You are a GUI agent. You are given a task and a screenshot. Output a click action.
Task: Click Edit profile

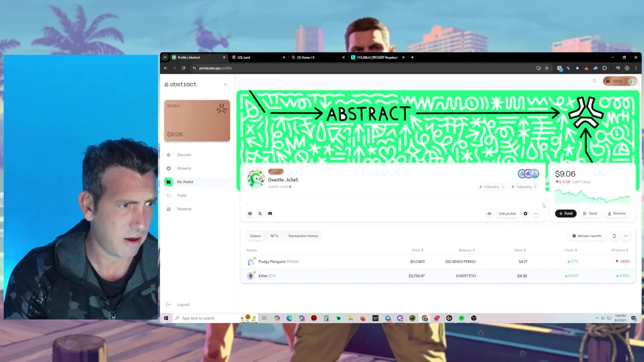coord(507,214)
